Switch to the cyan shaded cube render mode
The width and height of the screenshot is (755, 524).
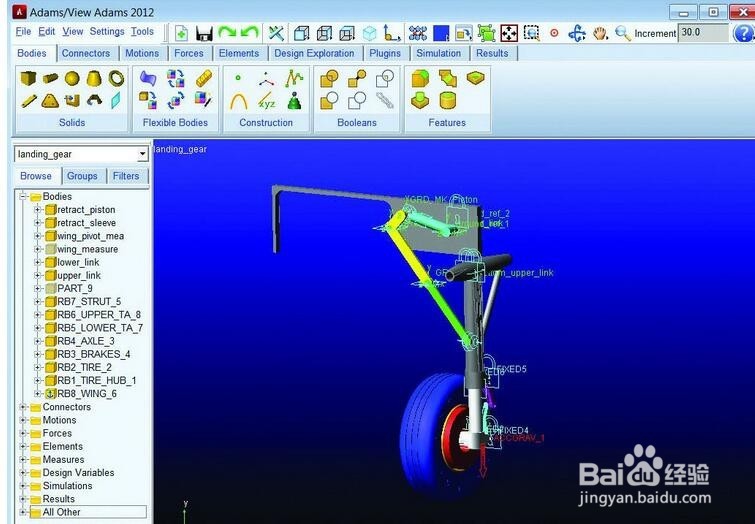369,33
